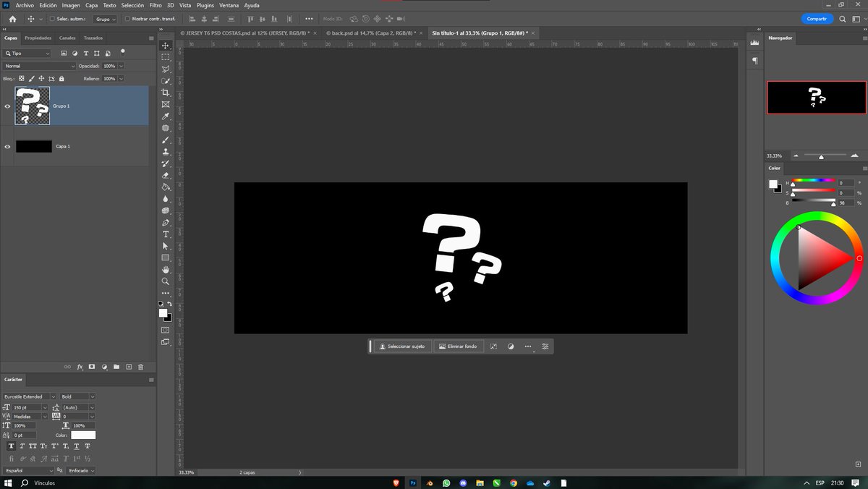This screenshot has width=868, height=489.
Task: Open more options in contextual task bar
Action: click(x=528, y=346)
